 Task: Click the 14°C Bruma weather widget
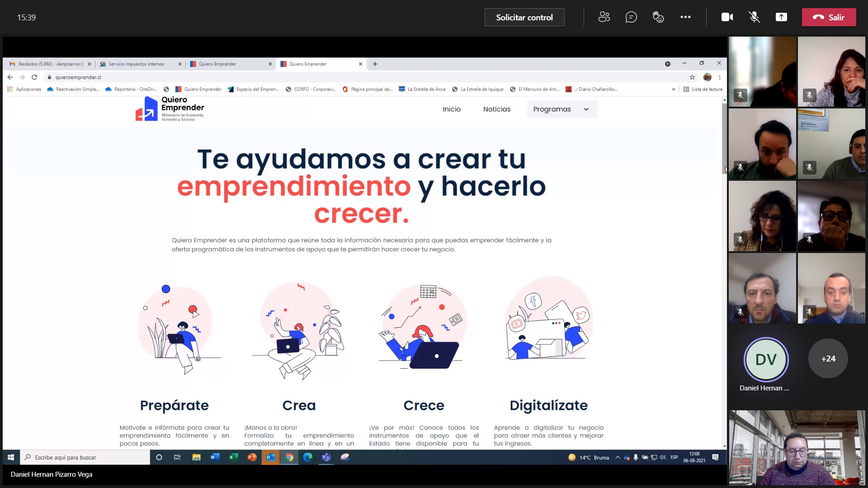[x=589, y=457]
